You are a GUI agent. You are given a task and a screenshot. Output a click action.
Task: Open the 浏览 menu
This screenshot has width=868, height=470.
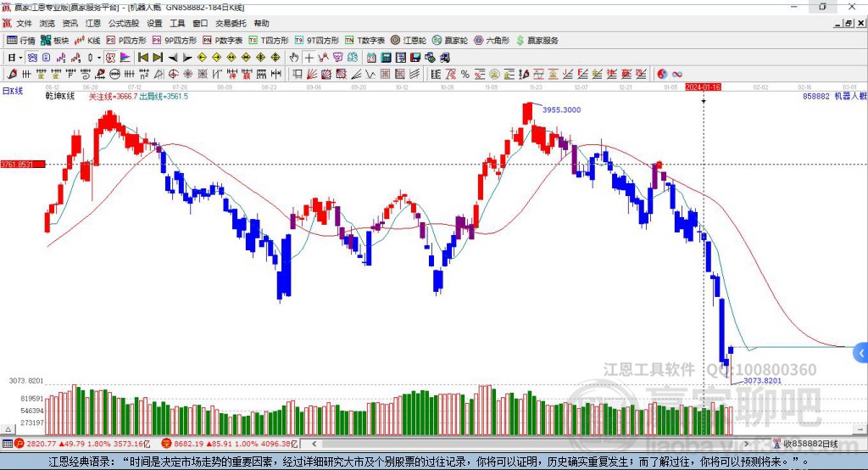(x=47, y=23)
